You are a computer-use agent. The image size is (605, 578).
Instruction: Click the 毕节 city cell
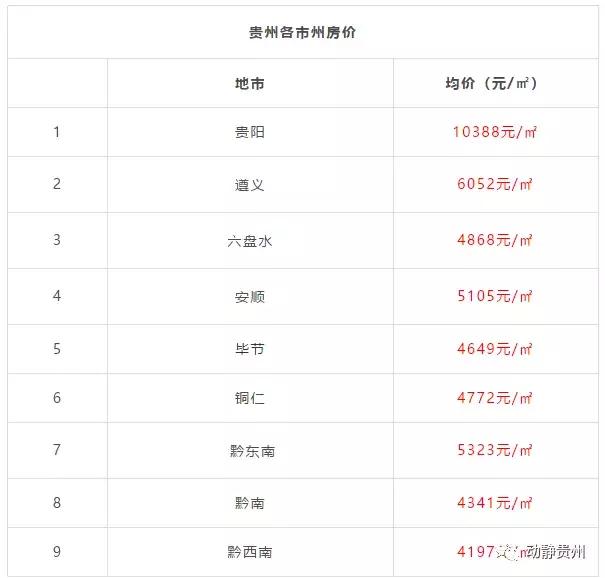250,348
